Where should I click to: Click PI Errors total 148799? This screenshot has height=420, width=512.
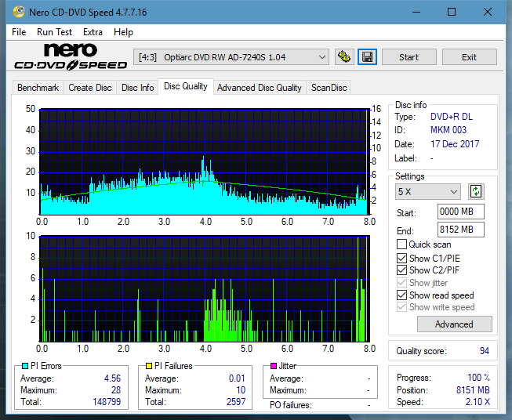[107, 402]
